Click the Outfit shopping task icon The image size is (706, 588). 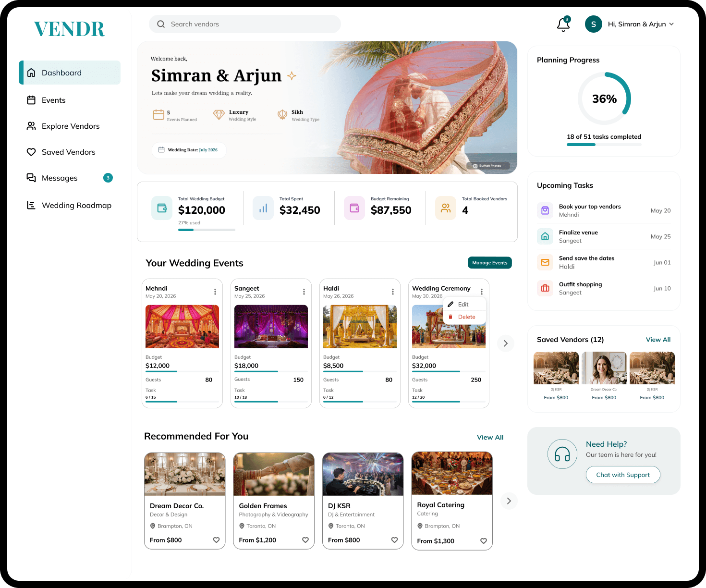click(545, 288)
